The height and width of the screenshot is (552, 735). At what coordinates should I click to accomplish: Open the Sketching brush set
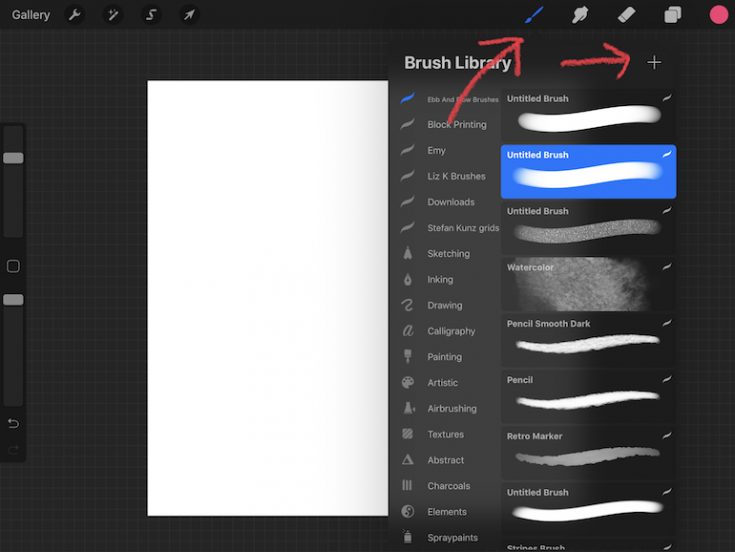[448, 254]
